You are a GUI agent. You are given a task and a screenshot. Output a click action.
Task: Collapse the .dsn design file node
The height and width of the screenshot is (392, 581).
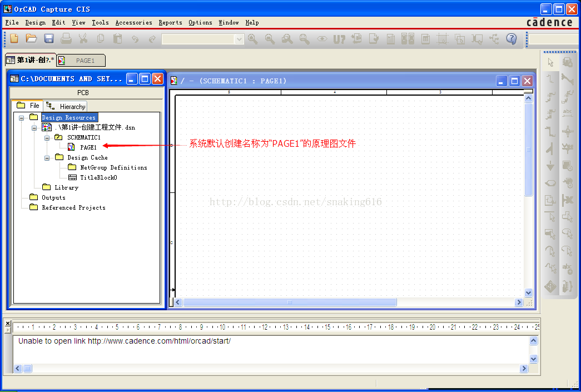click(34, 128)
